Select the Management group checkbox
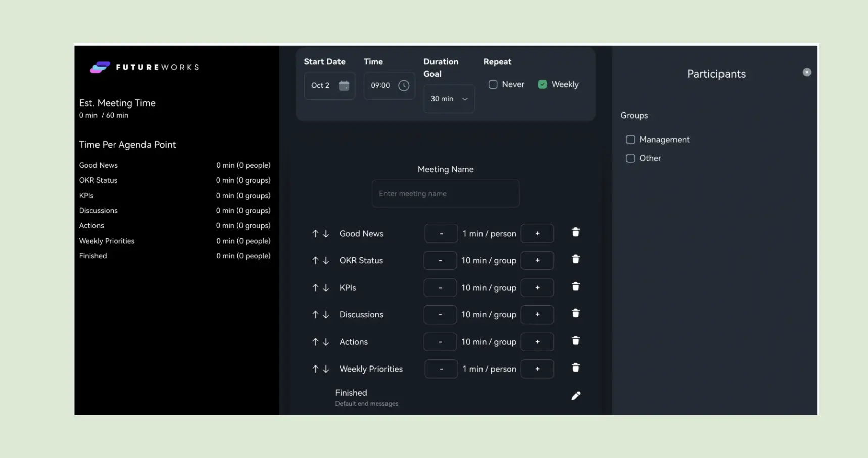868x458 pixels. (x=630, y=140)
